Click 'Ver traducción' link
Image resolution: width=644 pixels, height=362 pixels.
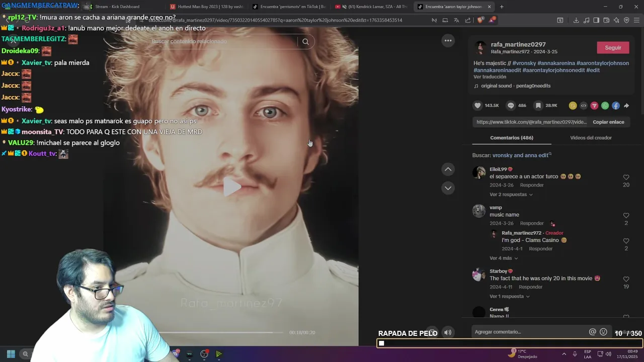(490, 77)
